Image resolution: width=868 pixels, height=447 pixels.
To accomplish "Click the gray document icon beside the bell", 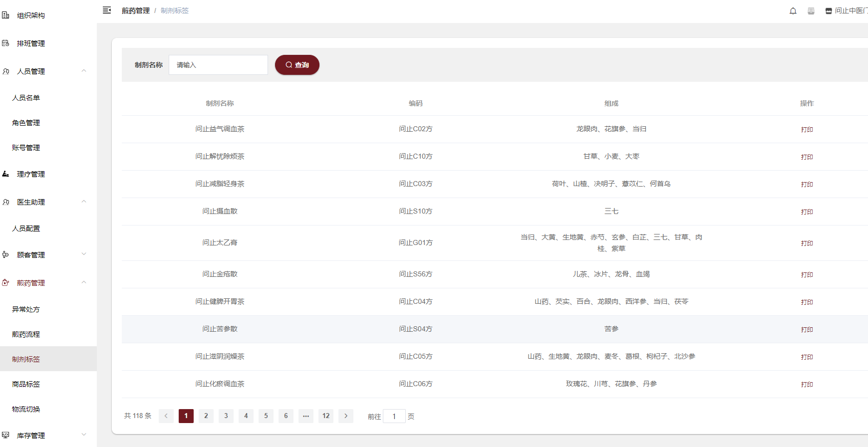I will pyautogui.click(x=811, y=10).
